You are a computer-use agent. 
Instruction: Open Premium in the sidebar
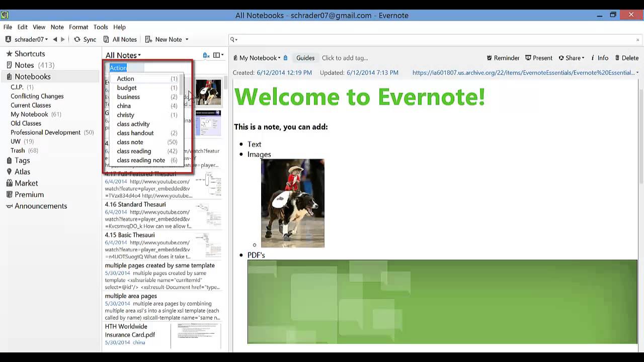pyautogui.click(x=25, y=195)
